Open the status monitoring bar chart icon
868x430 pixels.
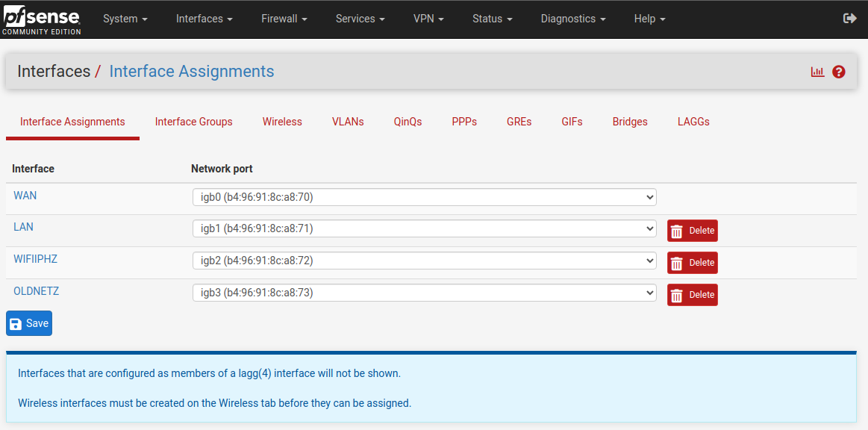pyautogui.click(x=817, y=71)
